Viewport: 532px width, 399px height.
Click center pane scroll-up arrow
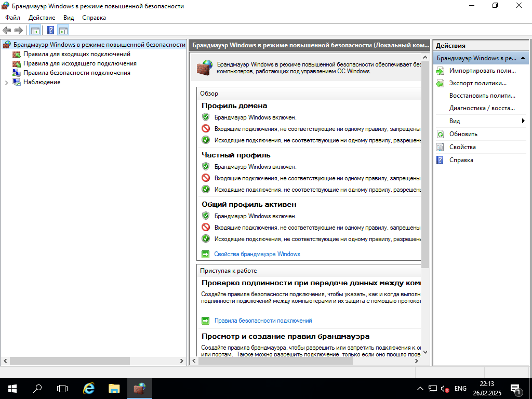tap(425, 57)
